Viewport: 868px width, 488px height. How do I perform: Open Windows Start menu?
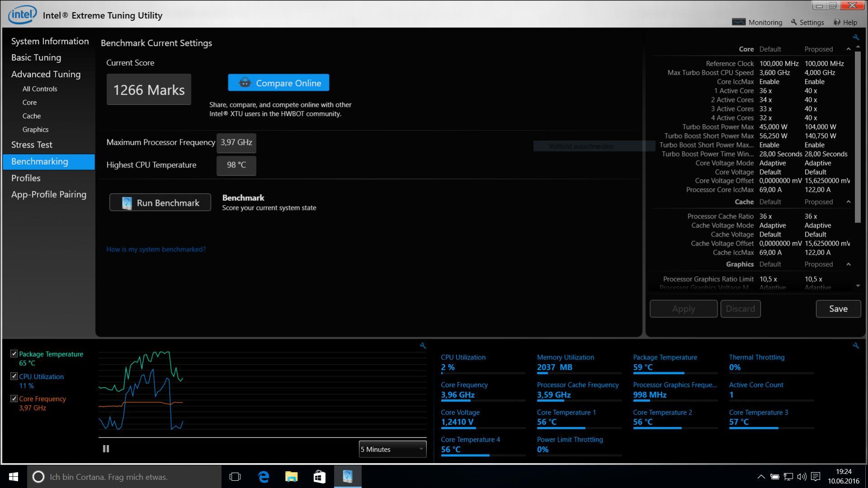click(14, 477)
